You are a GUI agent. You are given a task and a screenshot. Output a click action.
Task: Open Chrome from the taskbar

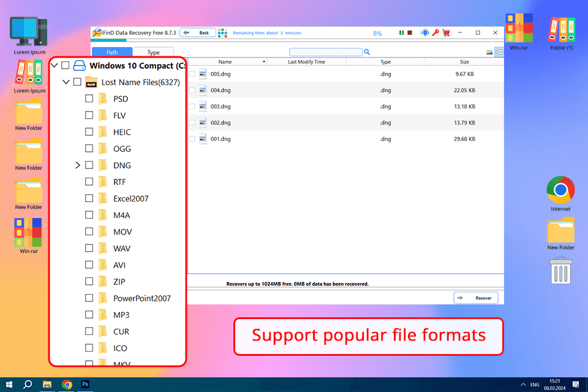pos(67,385)
